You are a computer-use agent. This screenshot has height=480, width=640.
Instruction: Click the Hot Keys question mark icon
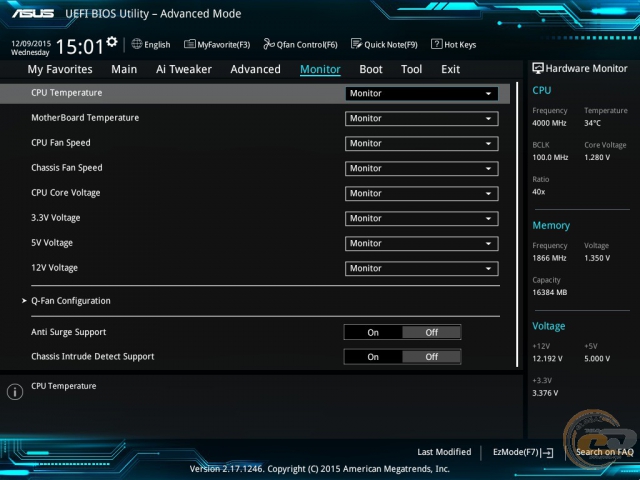coord(436,44)
